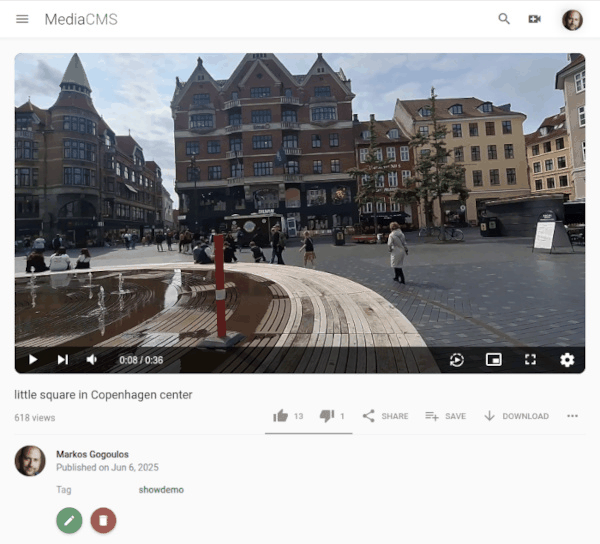Open the hamburger sidebar menu
This screenshot has height=544, width=600.
(22, 19)
